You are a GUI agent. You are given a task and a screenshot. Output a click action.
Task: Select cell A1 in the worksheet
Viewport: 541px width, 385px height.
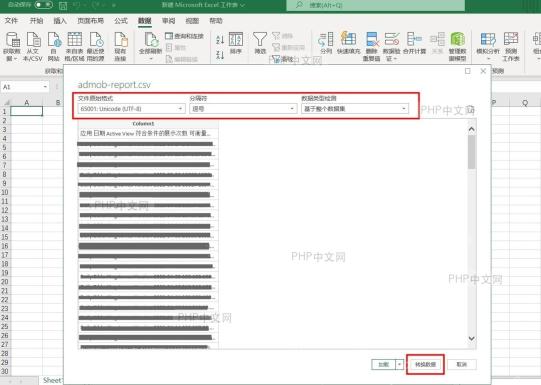pos(27,111)
